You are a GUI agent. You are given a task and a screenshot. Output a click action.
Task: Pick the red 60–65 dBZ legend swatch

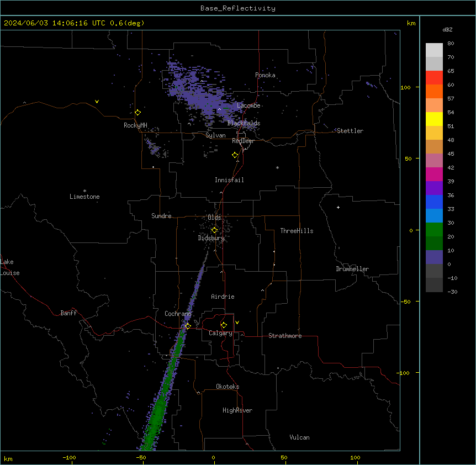[434, 78]
